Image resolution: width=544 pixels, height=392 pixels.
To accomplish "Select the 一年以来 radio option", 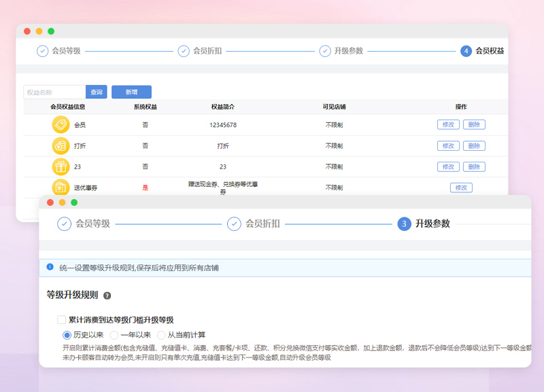I will (x=114, y=335).
